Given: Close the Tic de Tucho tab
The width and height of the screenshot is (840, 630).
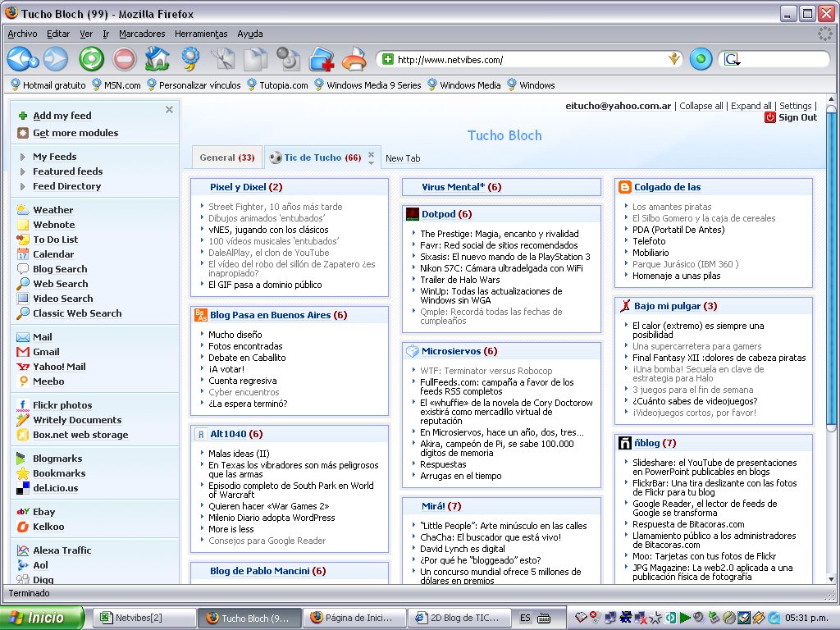Looking at the screenshot, I should coord(371,154).
